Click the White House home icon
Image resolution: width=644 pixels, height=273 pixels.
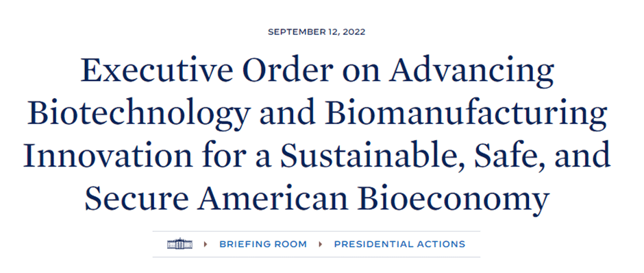tap(179, 244)
